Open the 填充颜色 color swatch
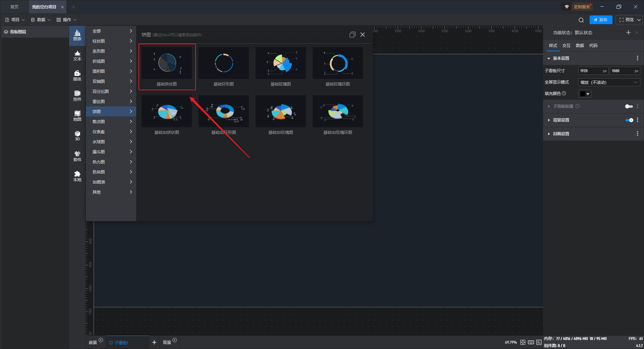 [x=585, y=94]
